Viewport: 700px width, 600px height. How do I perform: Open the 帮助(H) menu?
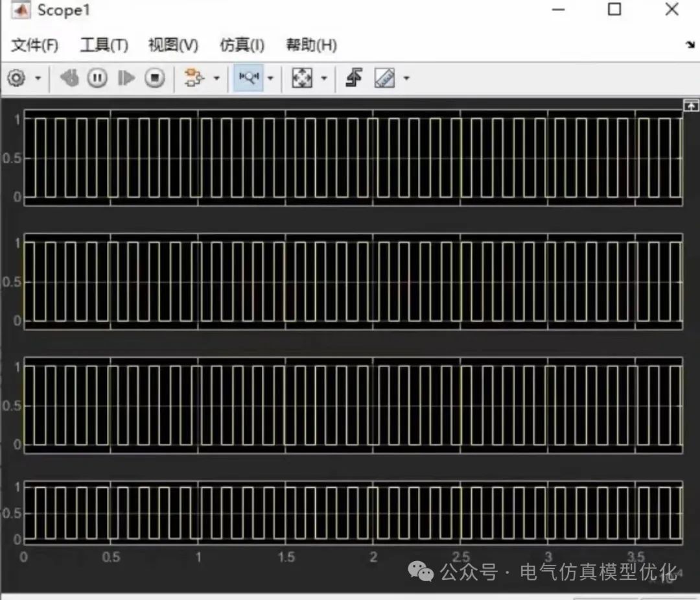(311, 45)
